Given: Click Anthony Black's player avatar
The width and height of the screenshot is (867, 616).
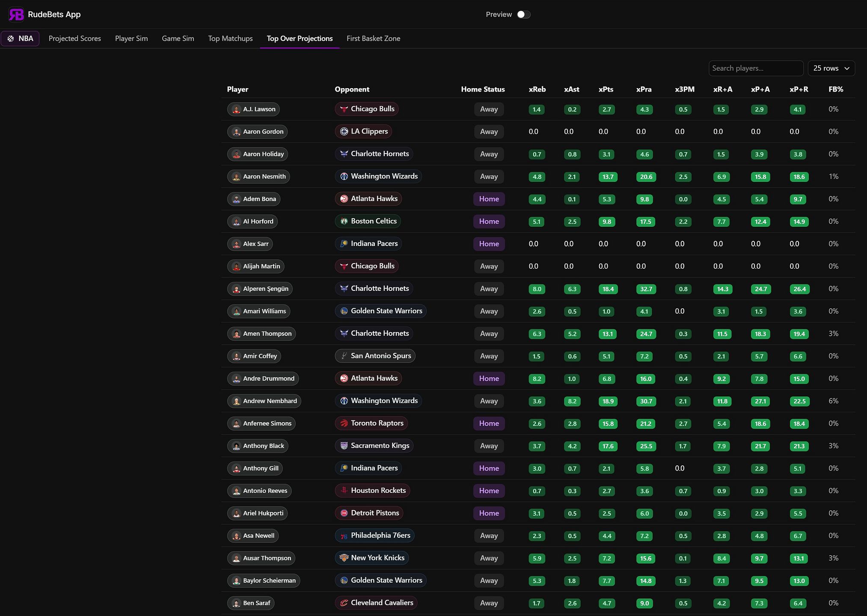Looking at the screenshot, I should (x=236, y=446).
